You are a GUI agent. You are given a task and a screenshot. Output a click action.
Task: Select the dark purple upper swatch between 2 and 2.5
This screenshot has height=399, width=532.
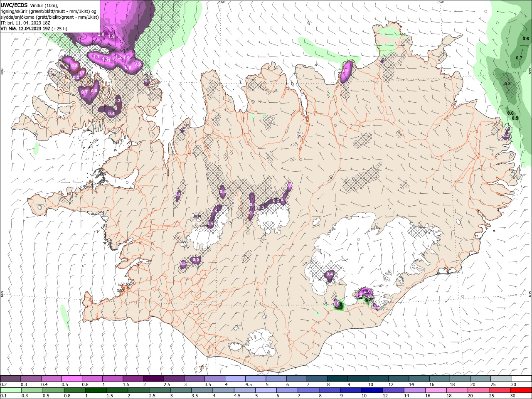click(153, 379)
